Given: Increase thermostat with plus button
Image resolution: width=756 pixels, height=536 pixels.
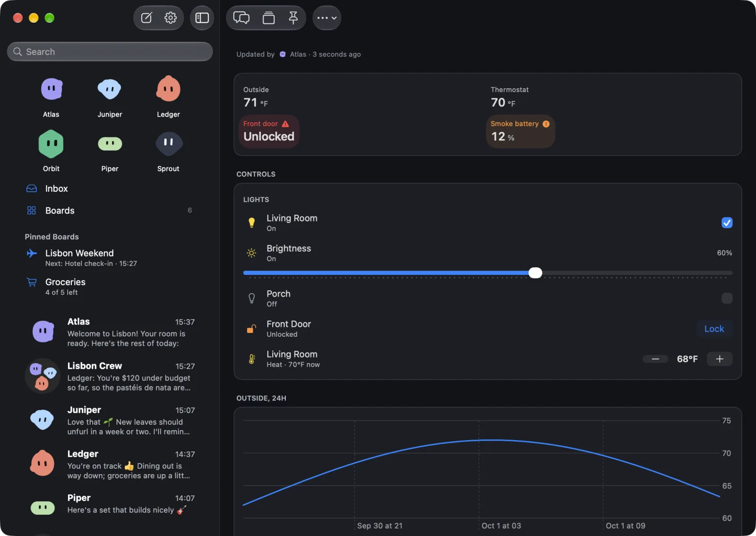Looking at the screenshot, I should click(x=720, y=359).
